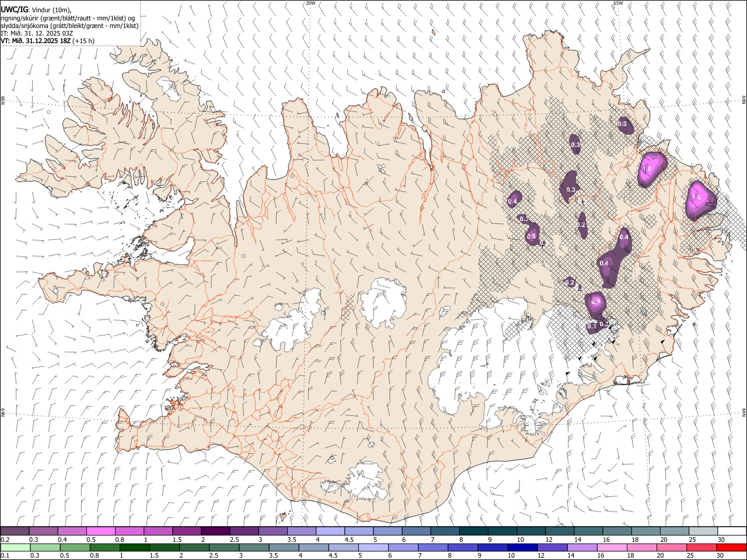Click the top-row legend swatch labeled 18
This screenshot has height=560, width=747.
645,531
